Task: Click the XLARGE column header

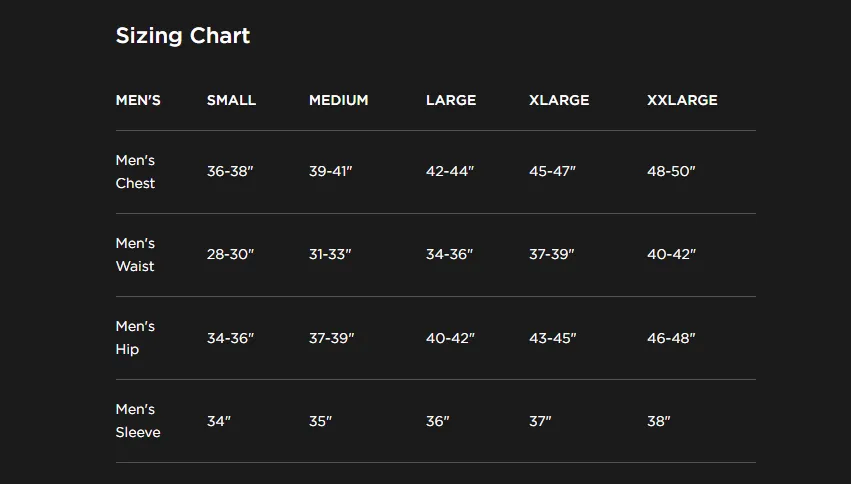Action: click(x=559, y=100)
